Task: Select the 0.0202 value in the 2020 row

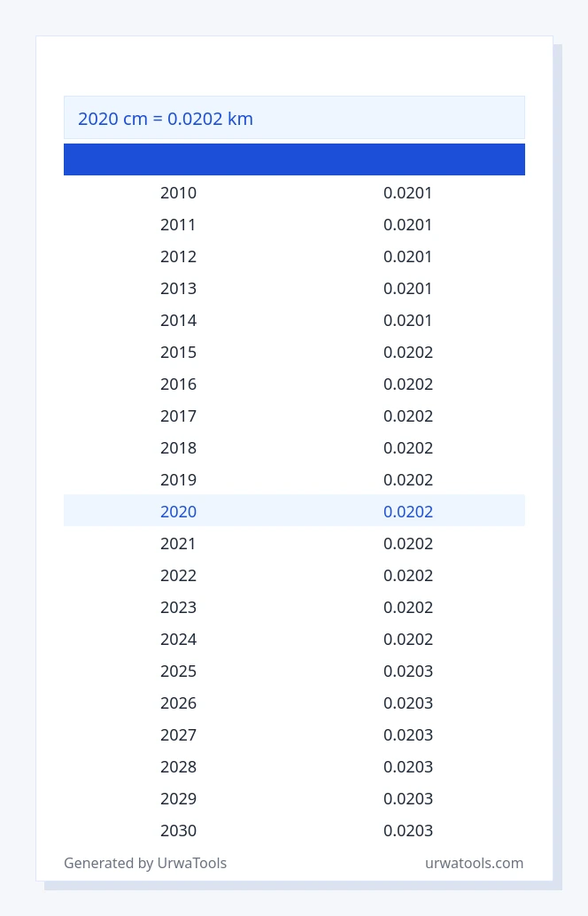Action: pyautogui.click(x=408, y=511)
